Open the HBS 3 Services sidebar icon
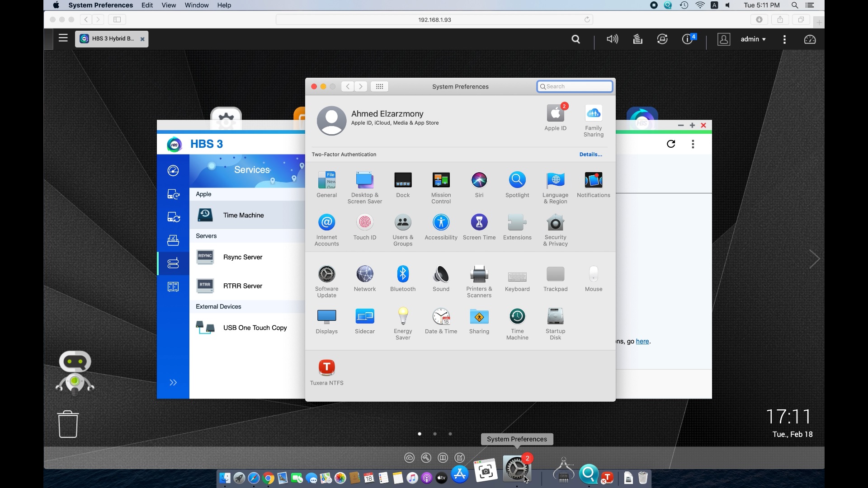Image resolution: width=868 pixels, height=488 pixels. tap(173, 263)
